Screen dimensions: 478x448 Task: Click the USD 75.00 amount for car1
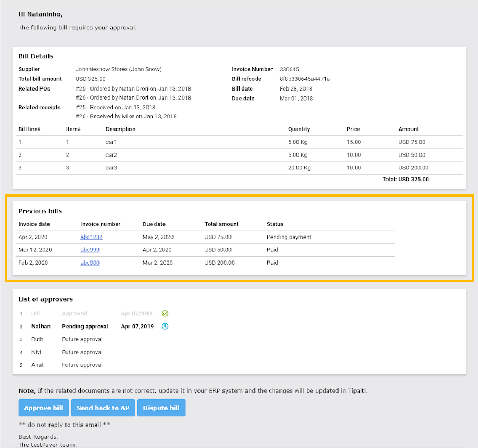click(412, 142)
